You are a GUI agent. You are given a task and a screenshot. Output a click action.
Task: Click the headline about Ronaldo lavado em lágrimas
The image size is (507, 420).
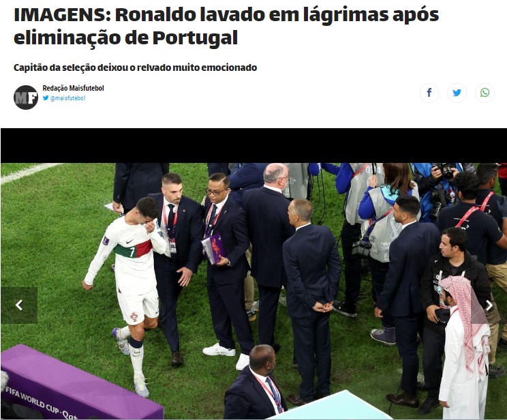[226, 26]
